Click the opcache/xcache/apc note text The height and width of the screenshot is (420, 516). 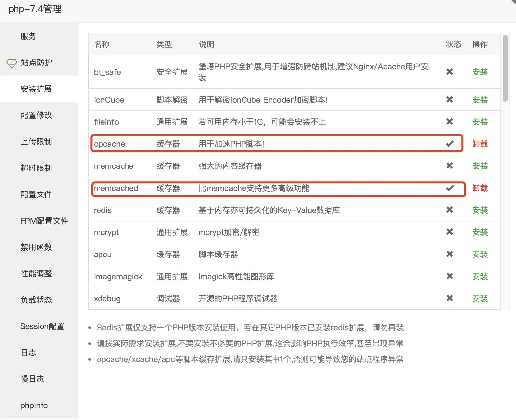[x=250, y=359]
